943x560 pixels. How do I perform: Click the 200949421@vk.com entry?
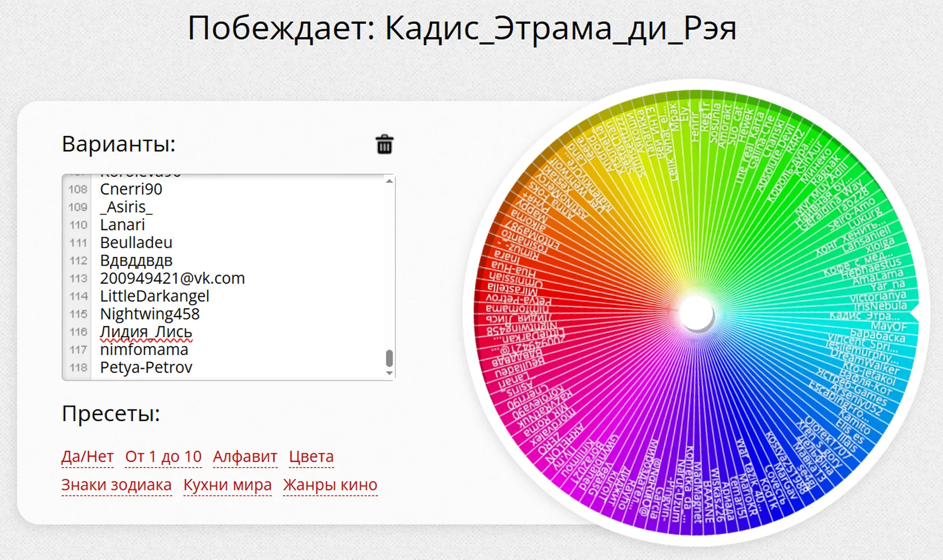point(172,278)
